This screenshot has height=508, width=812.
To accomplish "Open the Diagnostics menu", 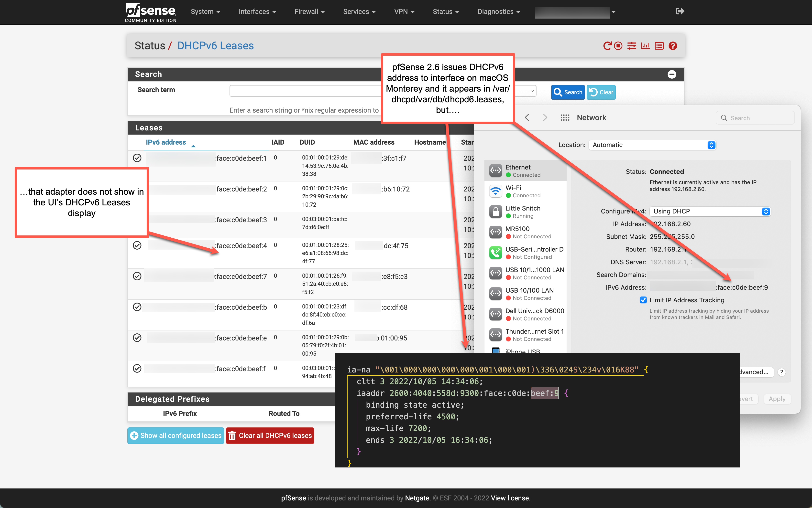I will pos(499,12).
